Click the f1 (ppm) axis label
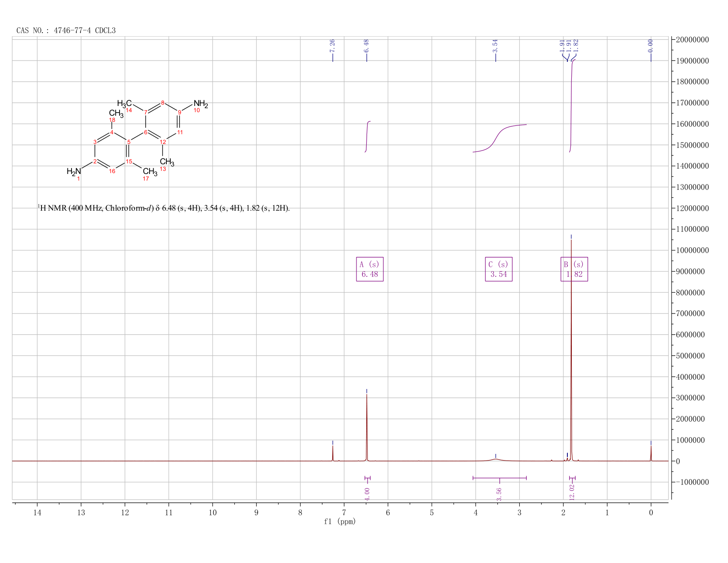The height and width of the screenshot is (563, 728). pyautogui.click(x=340, y=521)
